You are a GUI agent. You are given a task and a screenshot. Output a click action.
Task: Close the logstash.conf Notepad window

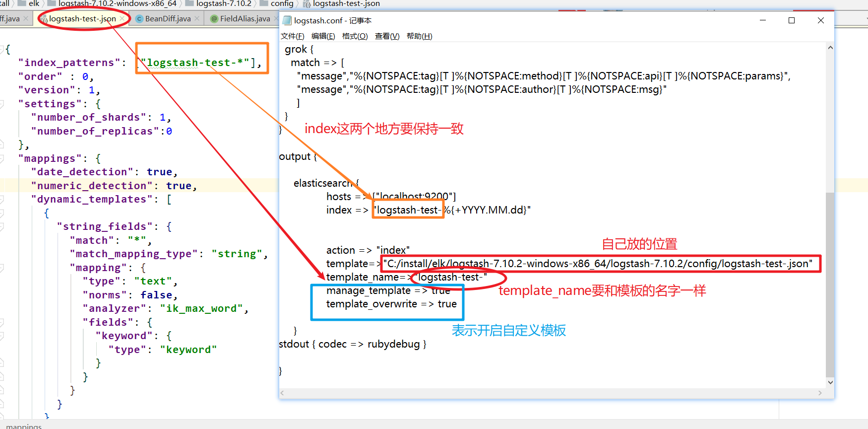click(x=820, y=20)
